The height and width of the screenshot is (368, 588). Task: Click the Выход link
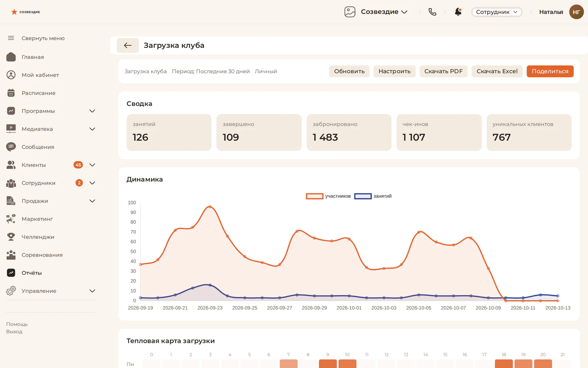pos(14,332)
